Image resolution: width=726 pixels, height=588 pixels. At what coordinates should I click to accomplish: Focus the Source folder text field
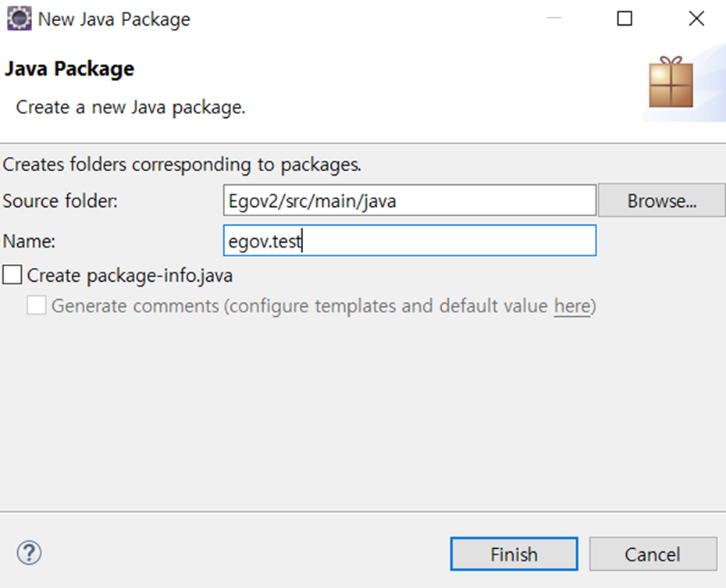409,201
